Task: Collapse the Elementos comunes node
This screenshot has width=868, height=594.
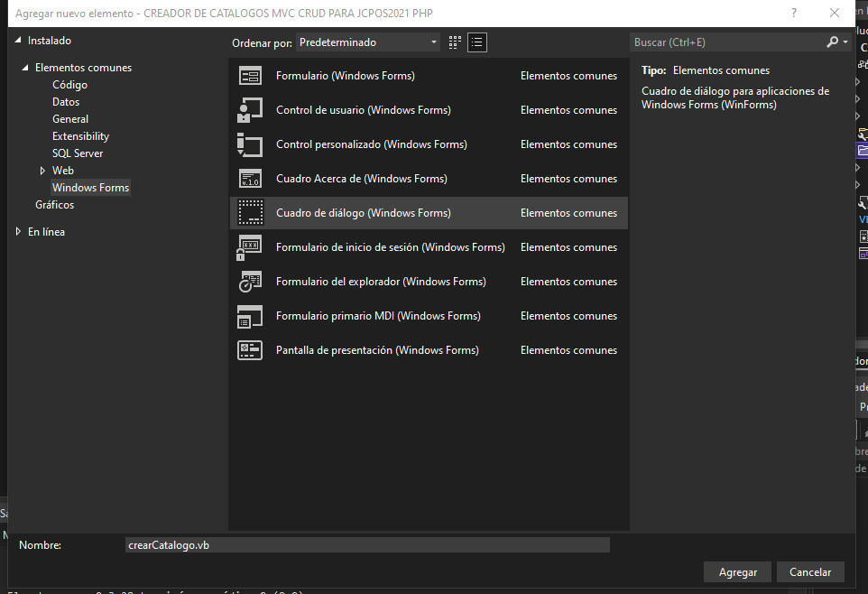Action: [26, 68]
